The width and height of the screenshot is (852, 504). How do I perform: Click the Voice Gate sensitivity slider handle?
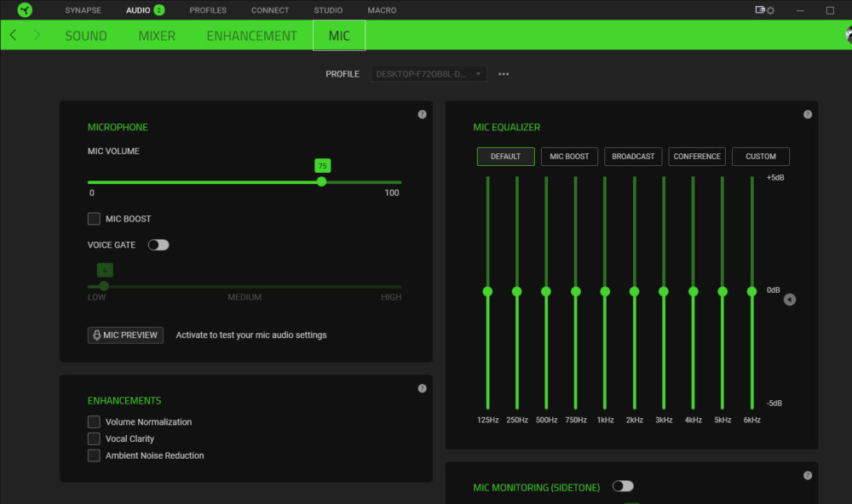(x=104, y=286)
